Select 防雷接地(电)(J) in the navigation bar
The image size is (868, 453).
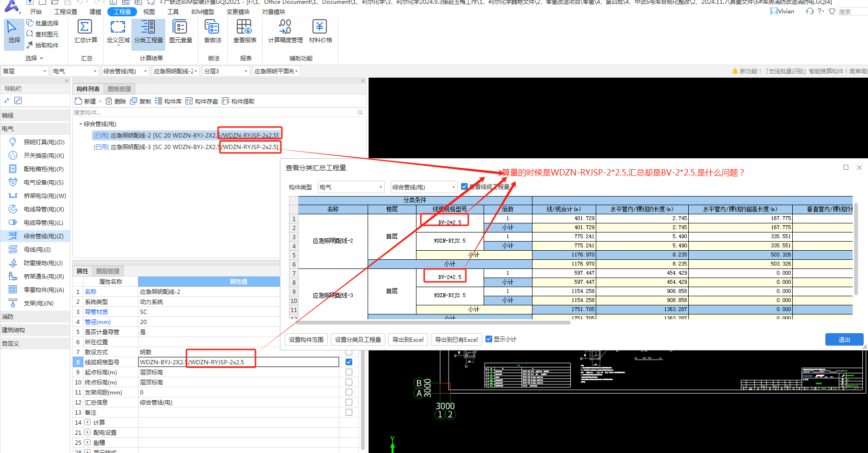(36, 263)
